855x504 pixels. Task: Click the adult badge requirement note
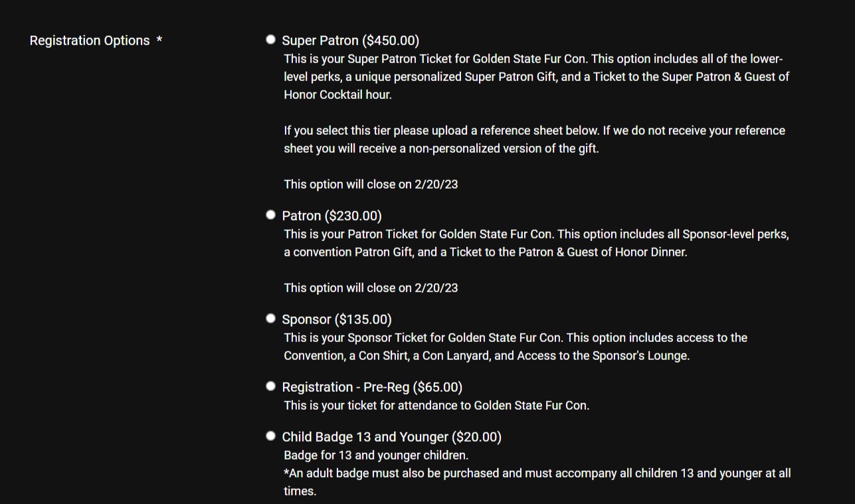(x=537, y=482)
